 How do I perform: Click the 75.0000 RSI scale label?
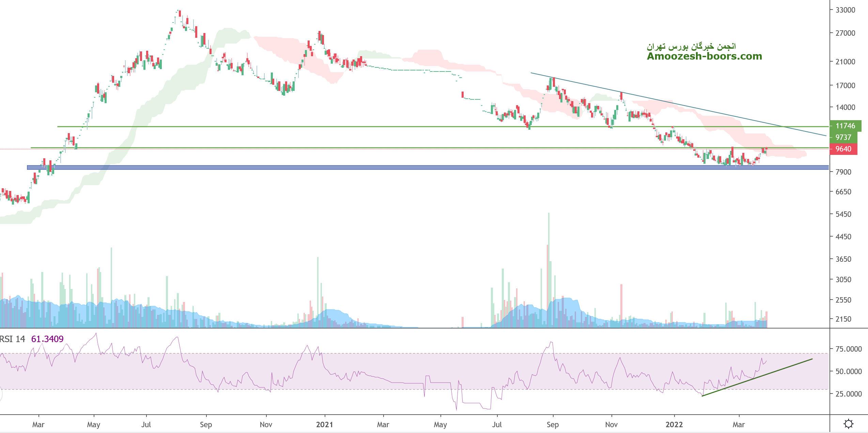(x=848, y=349)
